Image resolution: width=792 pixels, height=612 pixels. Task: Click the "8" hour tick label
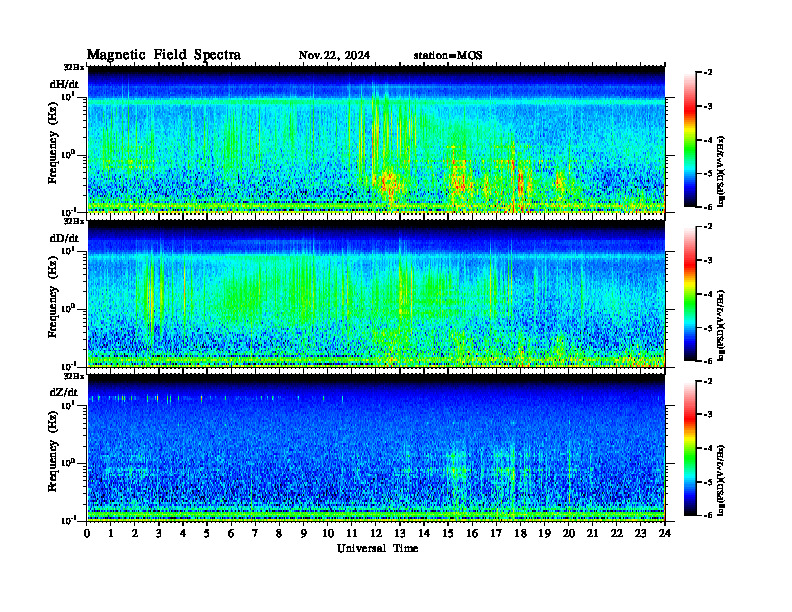point(279,533)
